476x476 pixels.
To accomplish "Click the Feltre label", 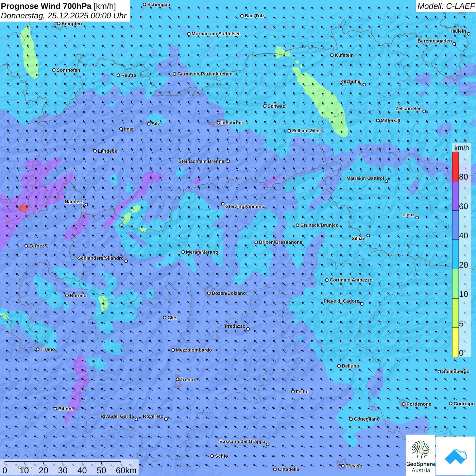I will point(302,392).
